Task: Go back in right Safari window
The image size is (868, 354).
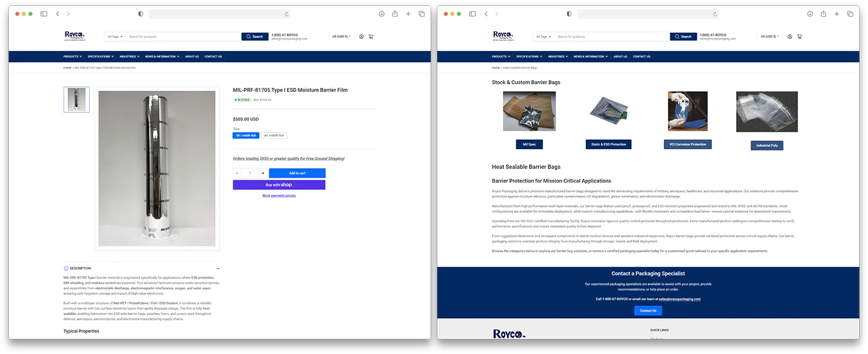Action: click(x=486, y=14)
